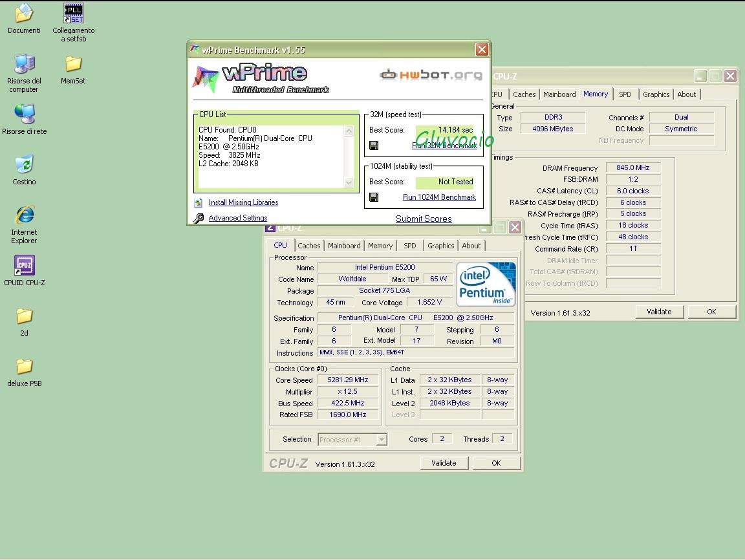Click Core Voltage value 1.652 V
The width and height of the screenshot is (745, 560).
429,303
